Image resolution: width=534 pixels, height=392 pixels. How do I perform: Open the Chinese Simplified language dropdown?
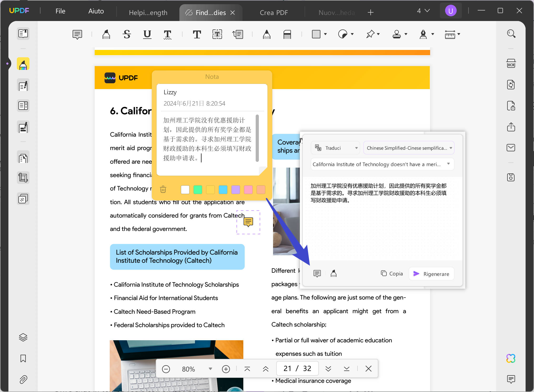(x=409, y=148)
